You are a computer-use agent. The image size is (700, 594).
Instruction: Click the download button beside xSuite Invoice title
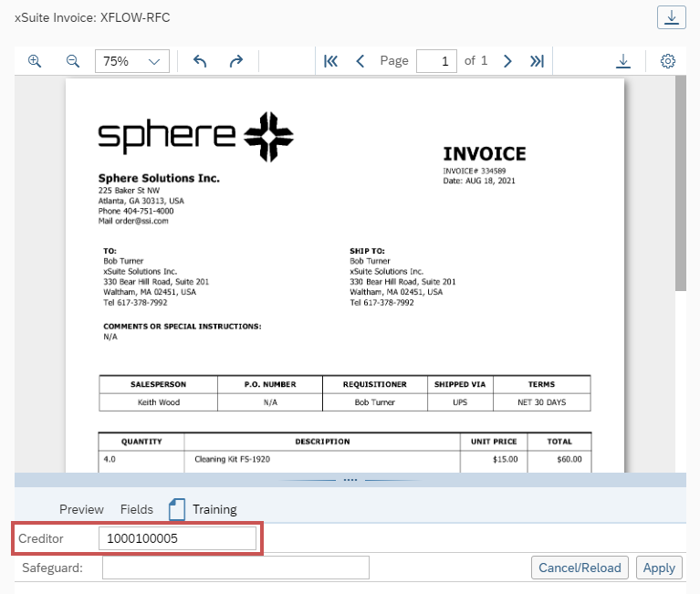[672, 17]
